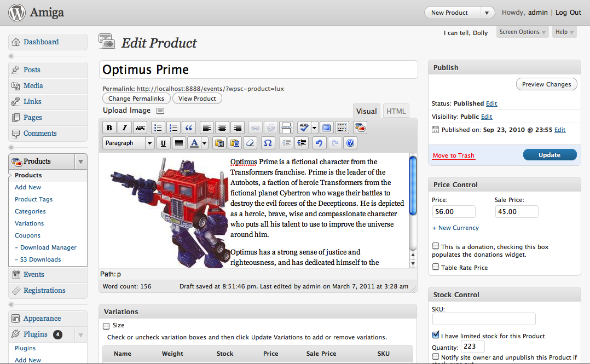
Task: Toggle bold formatting in the editor
Action: [x=109, y=128]
